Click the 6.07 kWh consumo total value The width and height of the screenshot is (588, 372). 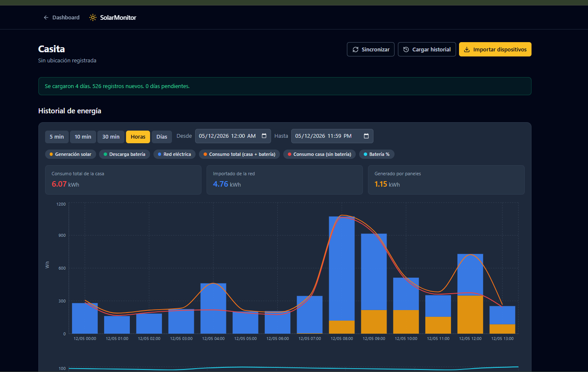point(65,184)
